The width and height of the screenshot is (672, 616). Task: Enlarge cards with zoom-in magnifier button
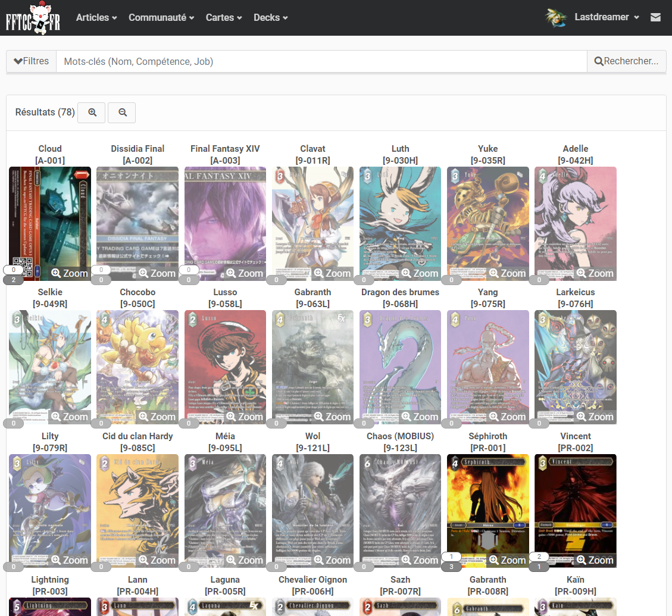(91, 112)
